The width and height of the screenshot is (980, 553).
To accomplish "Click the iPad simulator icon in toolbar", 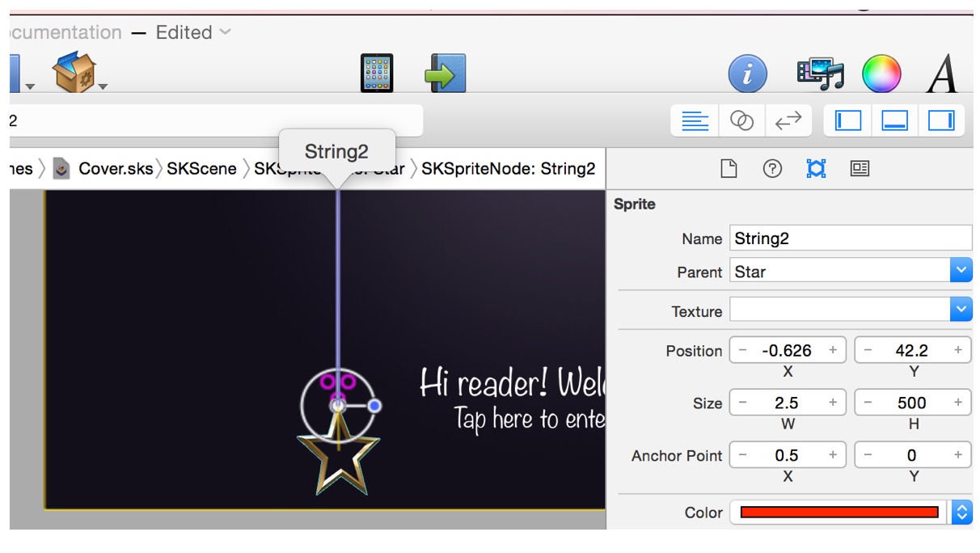I will pyautogui.click(x=377, y=73).
